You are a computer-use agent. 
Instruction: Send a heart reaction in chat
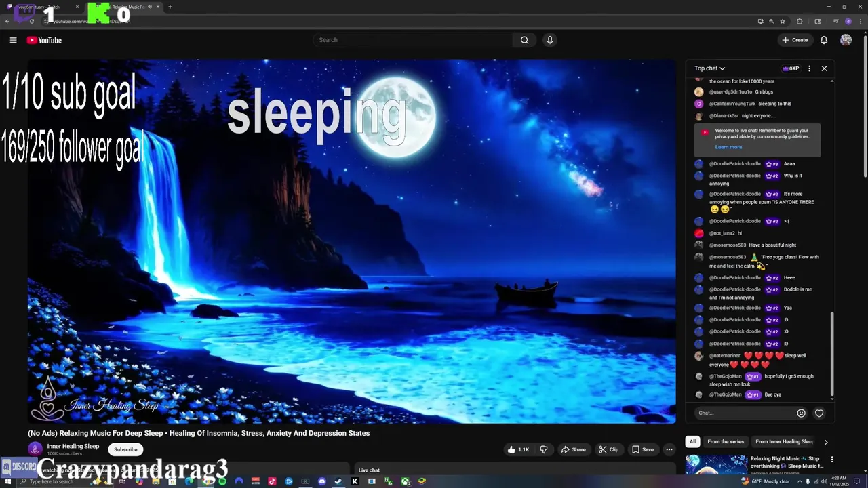click(819, 413)
